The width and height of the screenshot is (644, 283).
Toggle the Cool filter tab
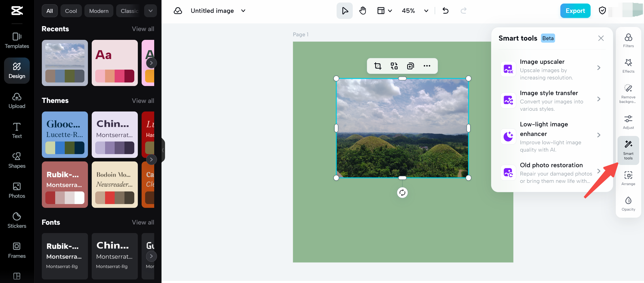(x=71, y=10)
